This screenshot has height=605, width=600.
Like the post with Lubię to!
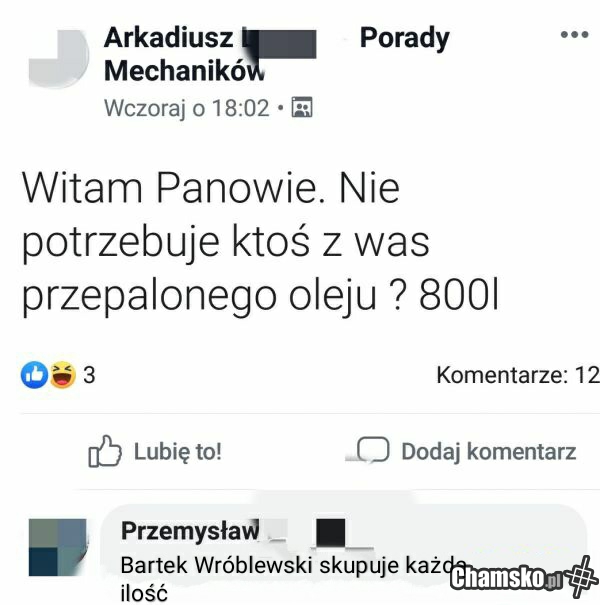pyautogui.click(x=155, y=451)
